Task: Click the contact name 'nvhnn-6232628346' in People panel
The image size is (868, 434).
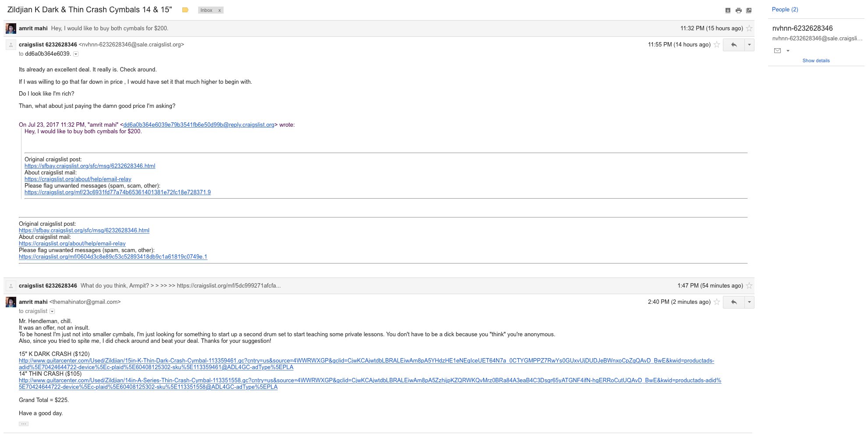Action: [802, 28]
